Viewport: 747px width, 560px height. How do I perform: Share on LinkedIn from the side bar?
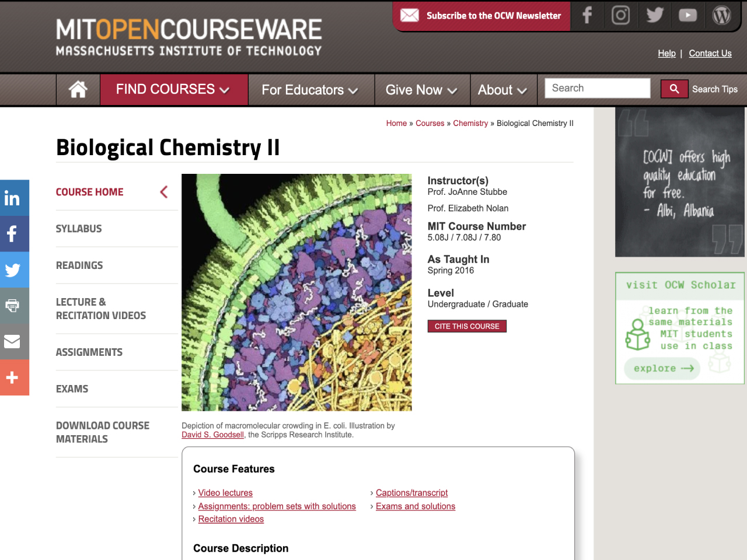(15, 198)
